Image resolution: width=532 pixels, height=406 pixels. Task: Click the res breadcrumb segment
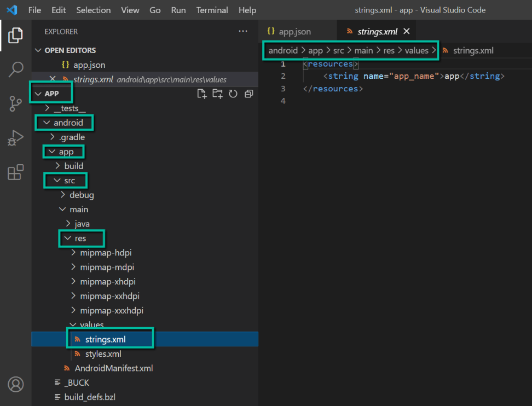click(389, 50)
